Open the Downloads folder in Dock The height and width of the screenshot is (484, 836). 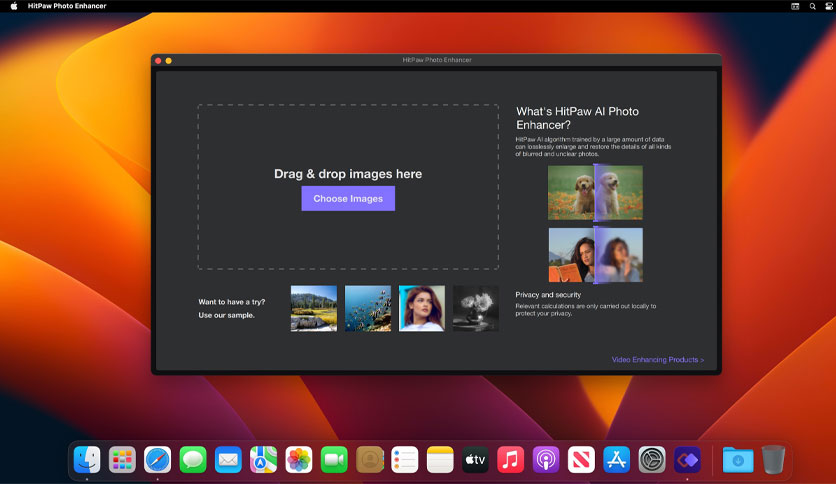pos(738,459)
